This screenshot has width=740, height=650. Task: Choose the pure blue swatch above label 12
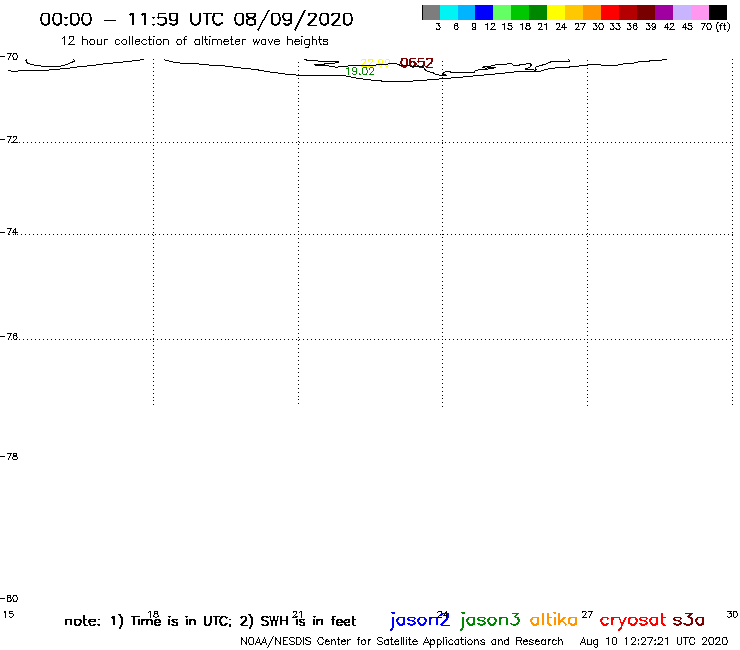485,12
